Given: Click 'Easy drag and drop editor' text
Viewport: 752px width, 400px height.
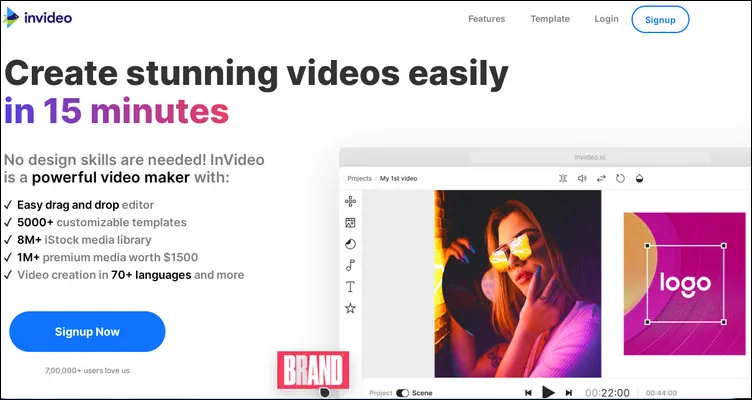Looking at the screenshot, I should tap(85, 205).
